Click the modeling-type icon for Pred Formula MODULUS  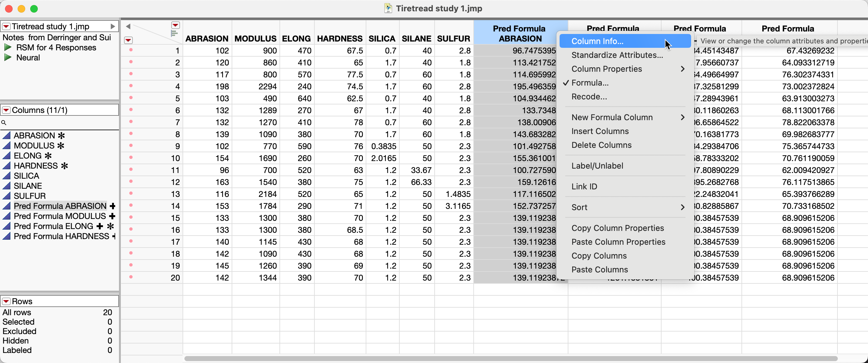coord(6,216)
